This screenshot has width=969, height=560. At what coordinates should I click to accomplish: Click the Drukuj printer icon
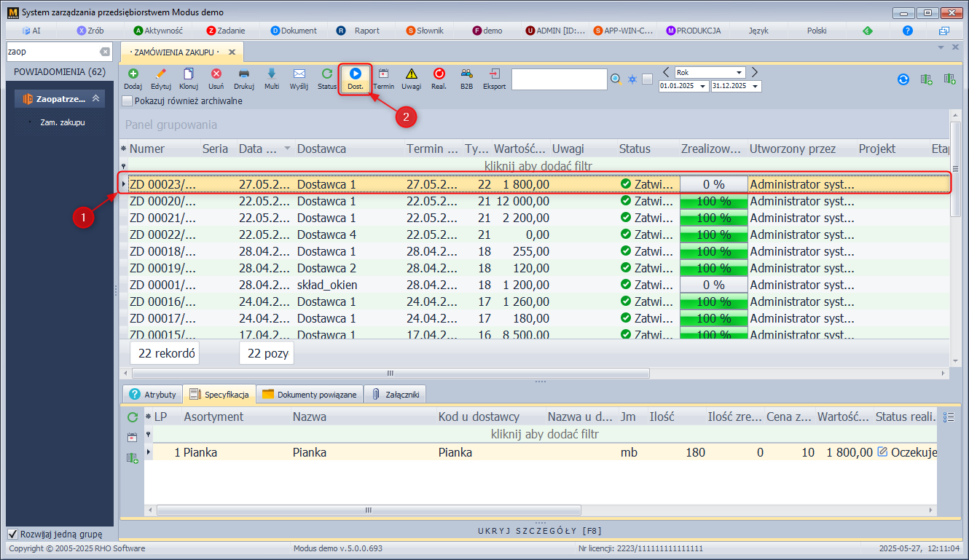[x=244, y=74]
